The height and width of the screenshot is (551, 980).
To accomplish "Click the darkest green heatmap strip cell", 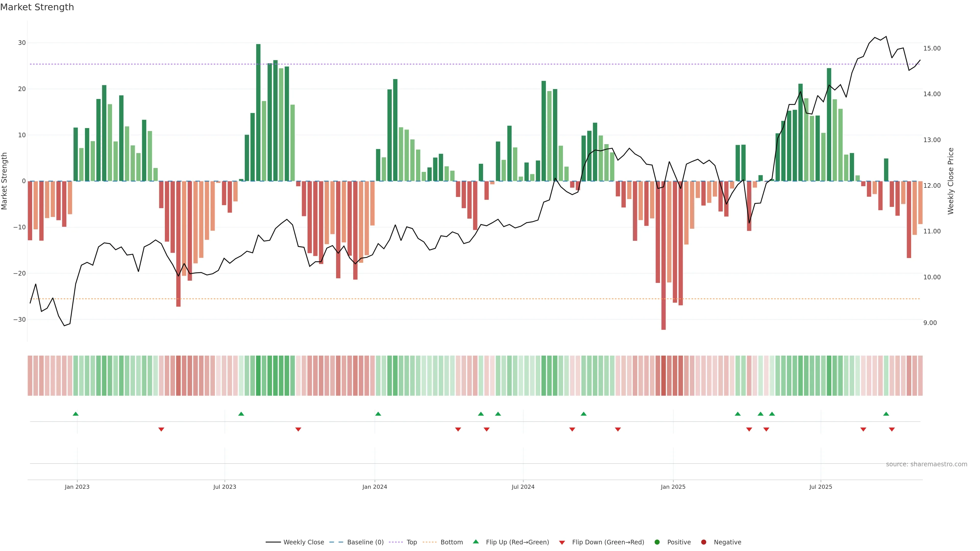I will [258, 375].
